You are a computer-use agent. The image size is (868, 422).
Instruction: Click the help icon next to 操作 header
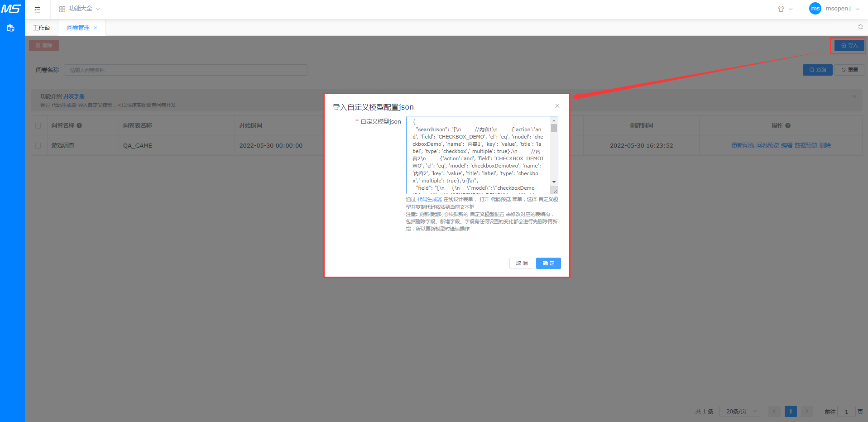tap(788, 126)
